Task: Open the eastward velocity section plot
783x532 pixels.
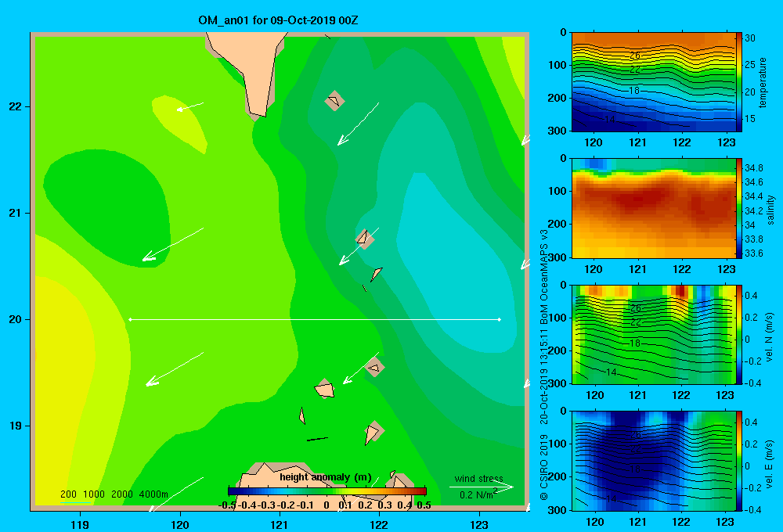Action: click(x=653, y=461)
